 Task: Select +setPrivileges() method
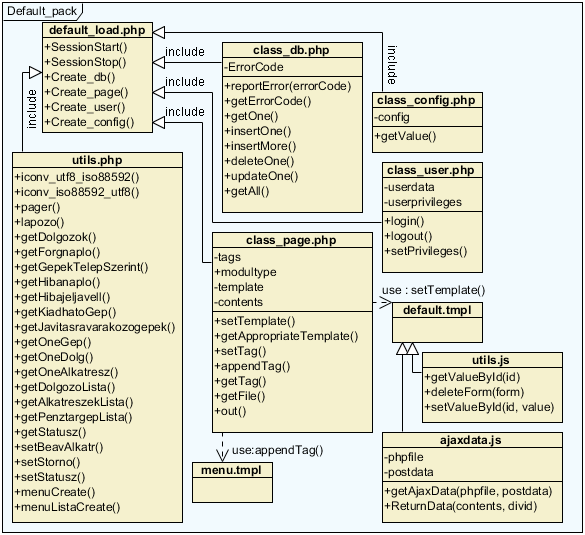pos(426,251)
